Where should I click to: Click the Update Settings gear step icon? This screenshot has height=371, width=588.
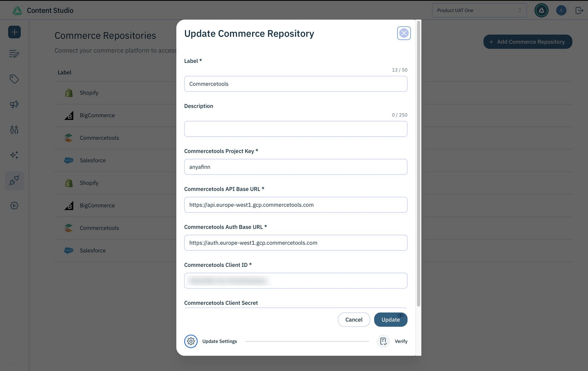(x=191, y=341)
